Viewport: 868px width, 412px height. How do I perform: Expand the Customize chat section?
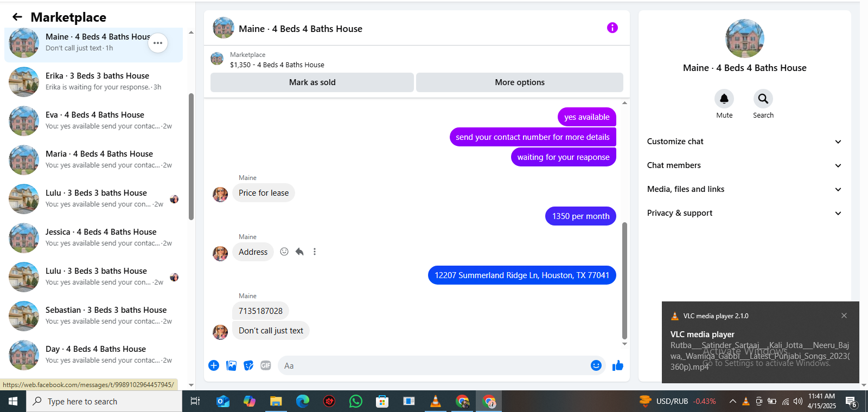[744, 141]
